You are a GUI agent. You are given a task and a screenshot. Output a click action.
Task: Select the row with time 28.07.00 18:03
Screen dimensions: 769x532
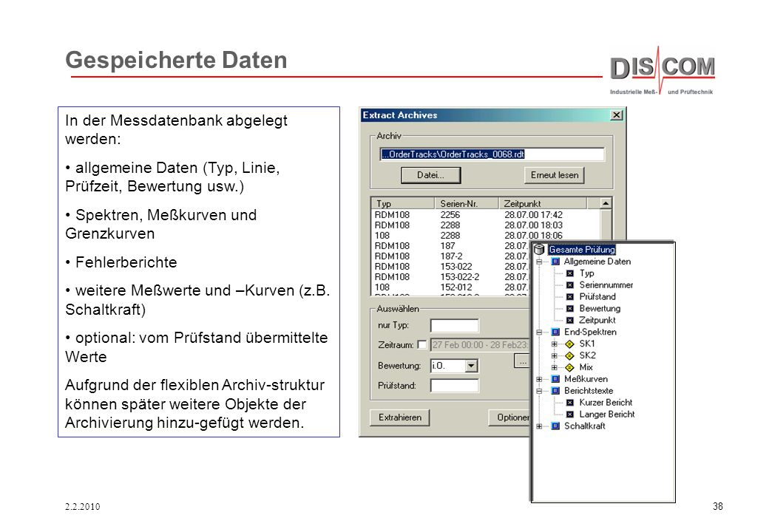click(486, 225)
